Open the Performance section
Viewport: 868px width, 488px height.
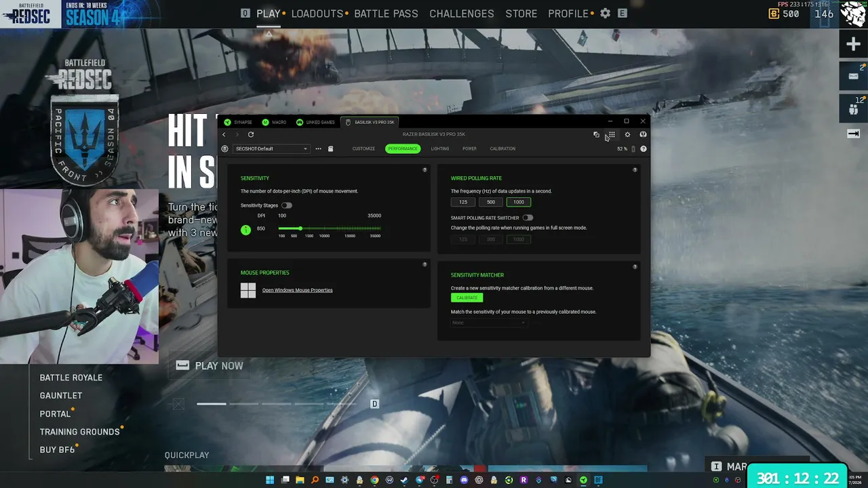point(403,148)
